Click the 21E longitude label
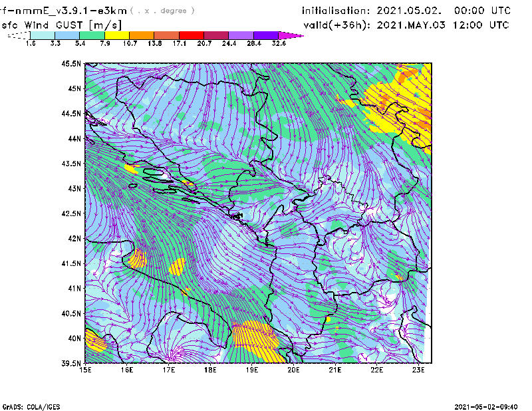Screen dimensions: 532x411 (335, 370)
